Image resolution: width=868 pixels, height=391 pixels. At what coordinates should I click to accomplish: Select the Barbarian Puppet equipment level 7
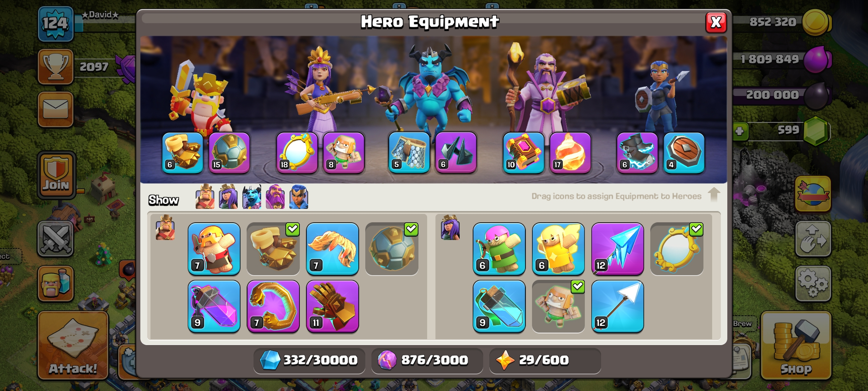214,249
